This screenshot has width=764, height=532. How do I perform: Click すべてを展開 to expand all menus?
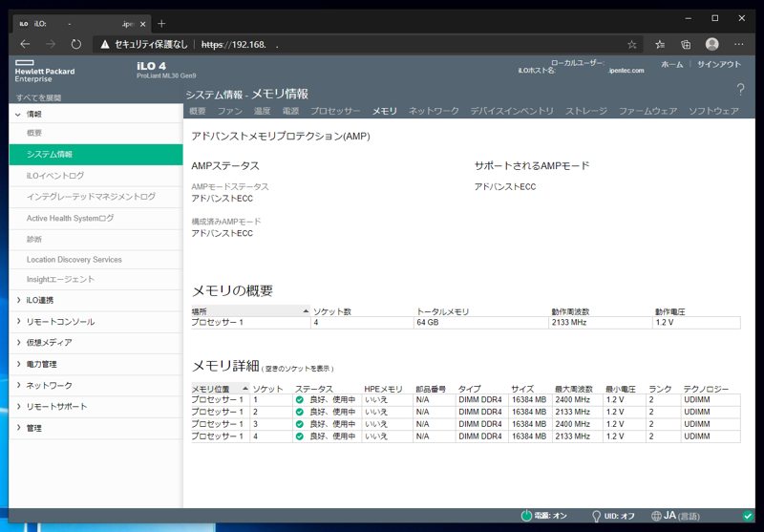[38, 97]
